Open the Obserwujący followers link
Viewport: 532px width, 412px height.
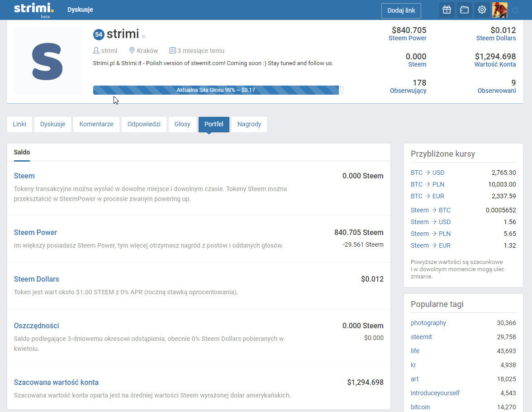point(408,91)
